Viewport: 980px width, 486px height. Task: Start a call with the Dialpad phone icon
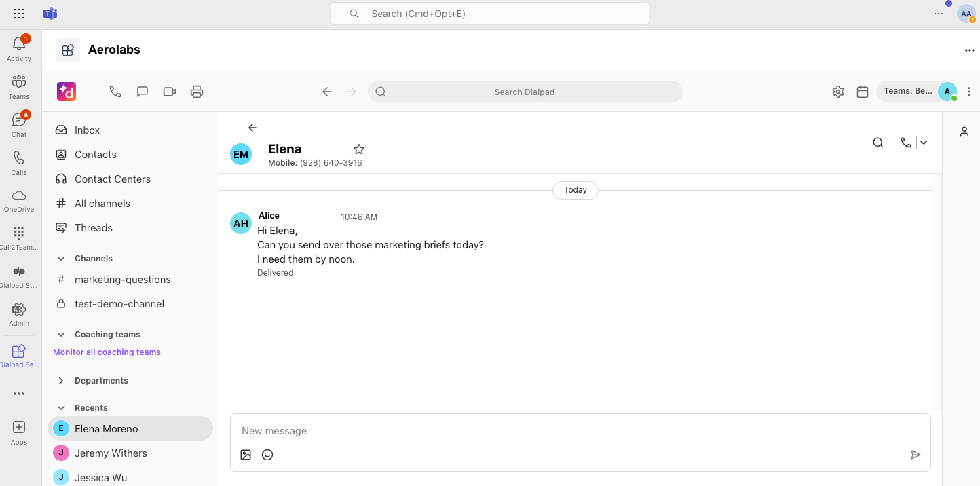tap(115, 92)
